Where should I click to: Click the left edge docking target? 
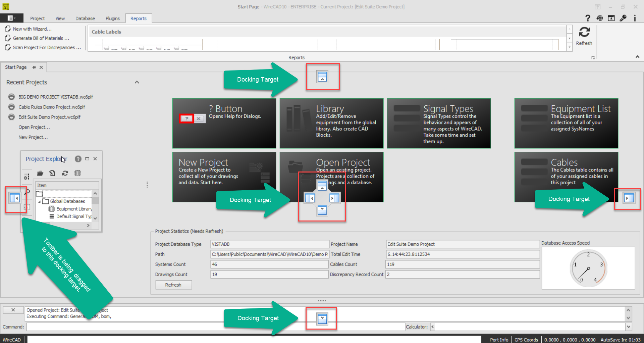pos(15,198)
